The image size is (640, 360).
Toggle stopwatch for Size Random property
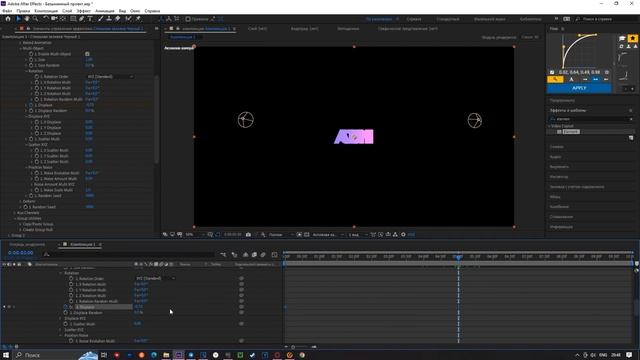coord(31,65)
